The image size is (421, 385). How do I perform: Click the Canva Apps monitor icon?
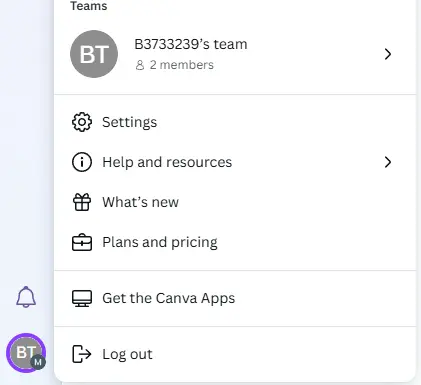pyautogui.click(x=82, y=298)
